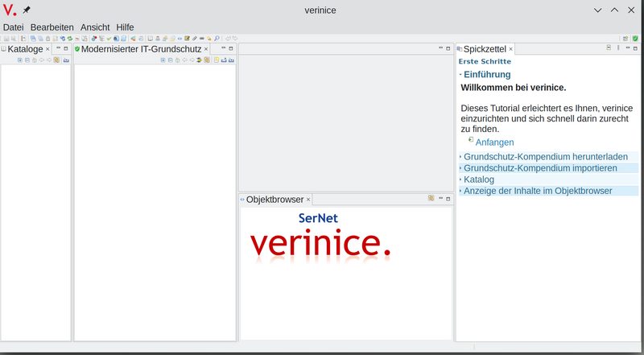Image resolution: width=644 pixels, height=355 pixels.
Task: Click the collapse-all icon in Spickzettel header
Action: pos(609,47)
